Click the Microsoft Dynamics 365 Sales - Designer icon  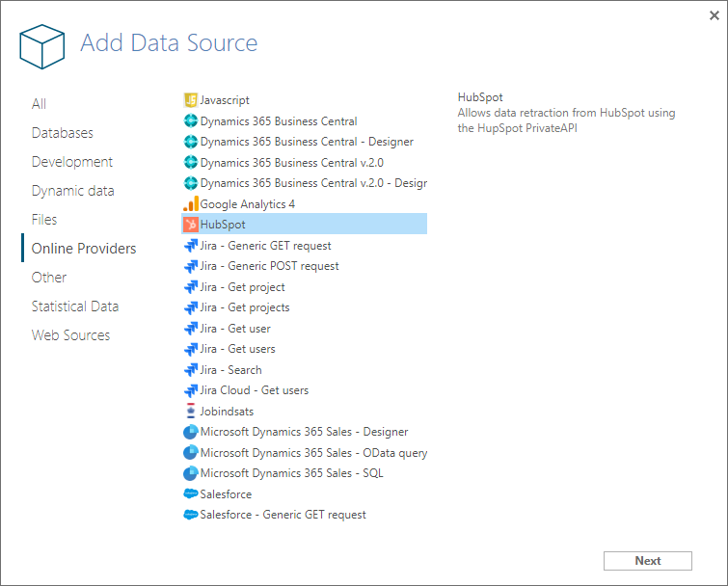tap(190, 432)
